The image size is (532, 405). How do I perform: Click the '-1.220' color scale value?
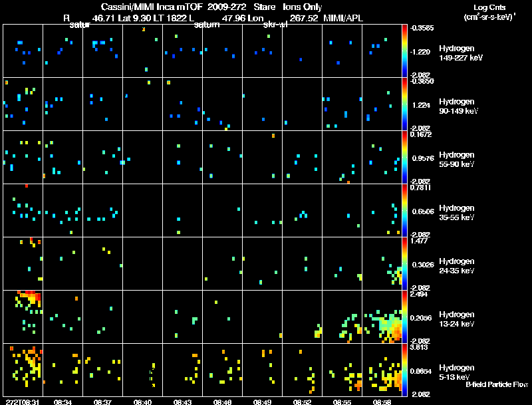click(420, 52)
